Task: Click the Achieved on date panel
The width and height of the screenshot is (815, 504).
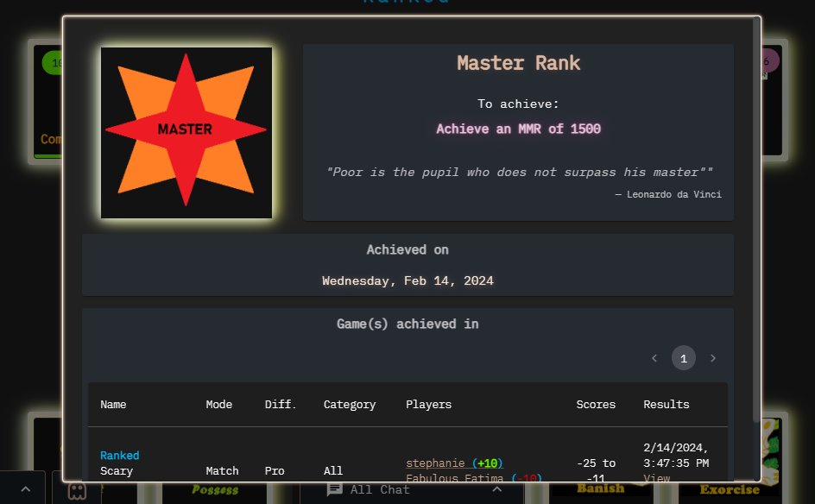Action: pyautogui.click(x=407, y=264)
